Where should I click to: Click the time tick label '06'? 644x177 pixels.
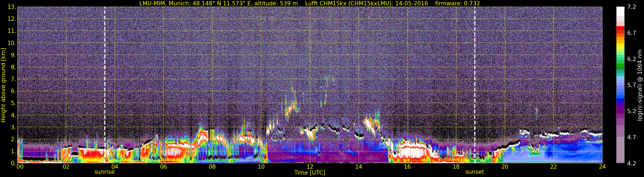tap(164, 167)
